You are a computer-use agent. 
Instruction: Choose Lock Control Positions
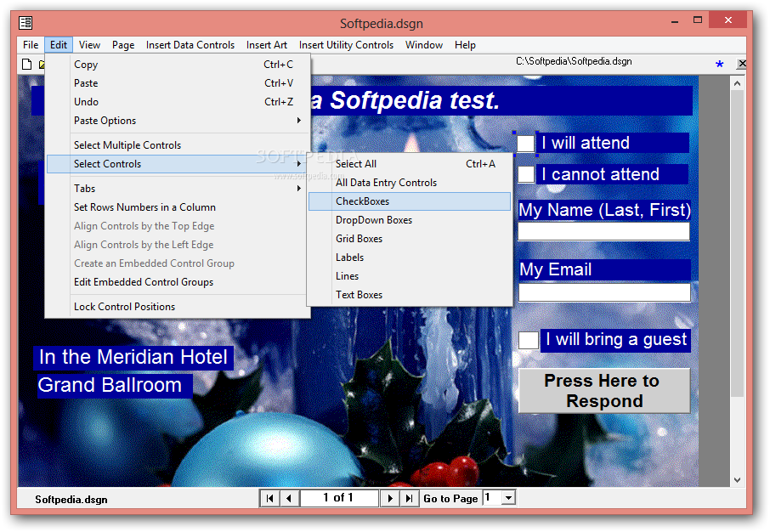pos(178,306)
